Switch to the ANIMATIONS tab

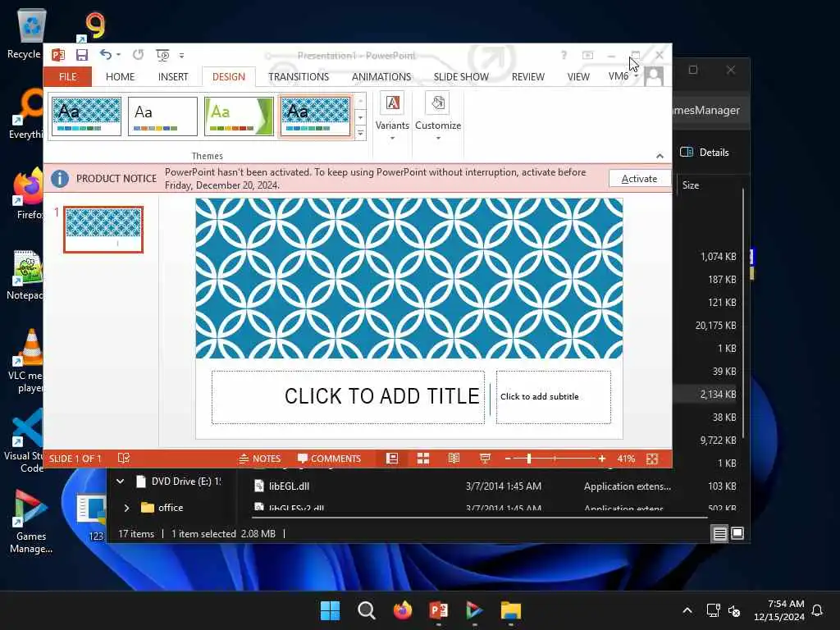point(381,76)
